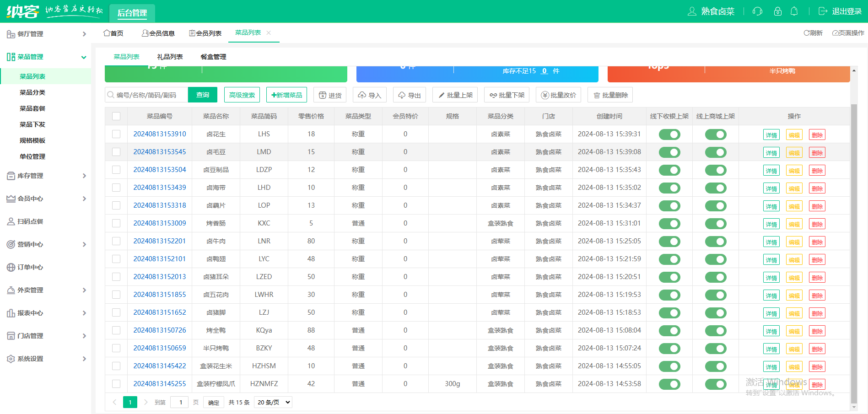The height and width of the screenshot is (414, 868).
Task: Open the 餐盒管理 sub-tab
Action: click(213, 57)
